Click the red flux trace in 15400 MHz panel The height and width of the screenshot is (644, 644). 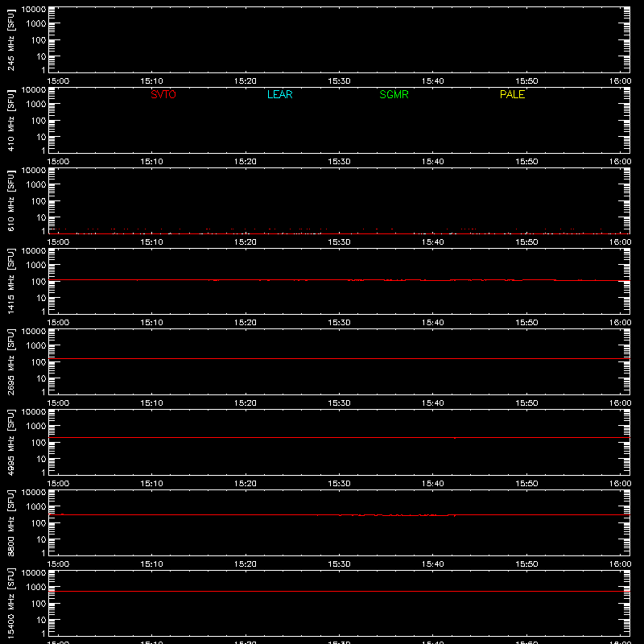point(339,591)
